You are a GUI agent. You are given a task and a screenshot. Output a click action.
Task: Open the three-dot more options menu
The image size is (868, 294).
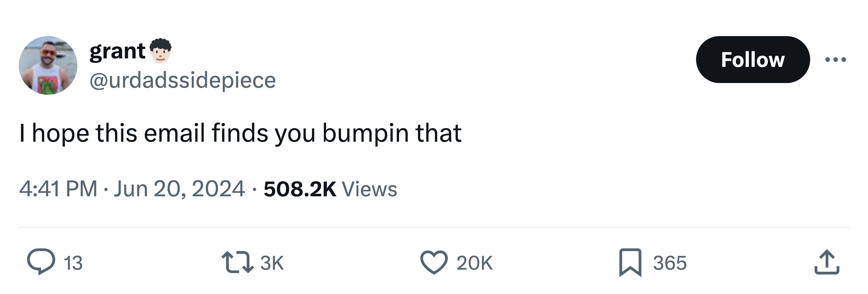(835, 60)
